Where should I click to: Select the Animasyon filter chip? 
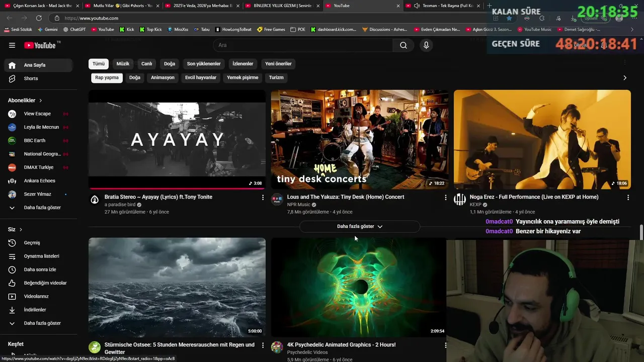[x=163, y=78]
